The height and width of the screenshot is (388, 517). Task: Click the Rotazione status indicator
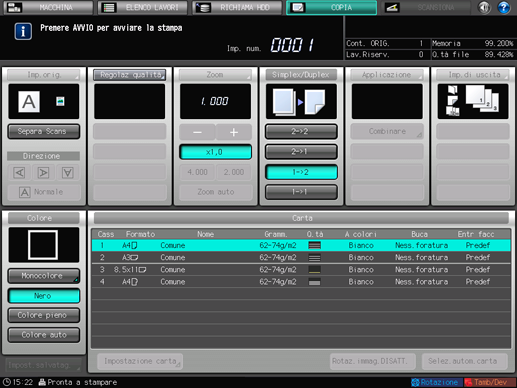point(436,382)
